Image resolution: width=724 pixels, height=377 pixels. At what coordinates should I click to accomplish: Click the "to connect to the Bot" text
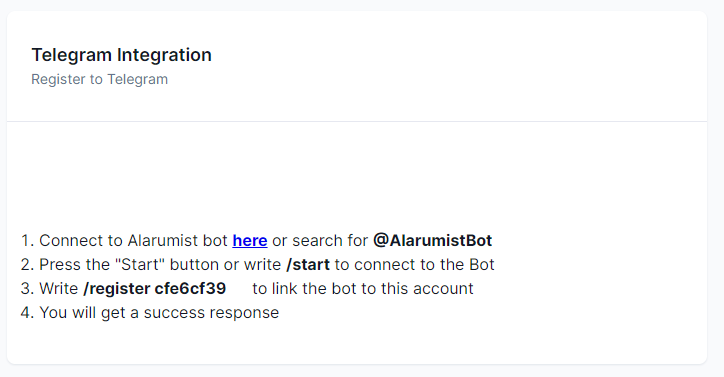pos(415,265)
